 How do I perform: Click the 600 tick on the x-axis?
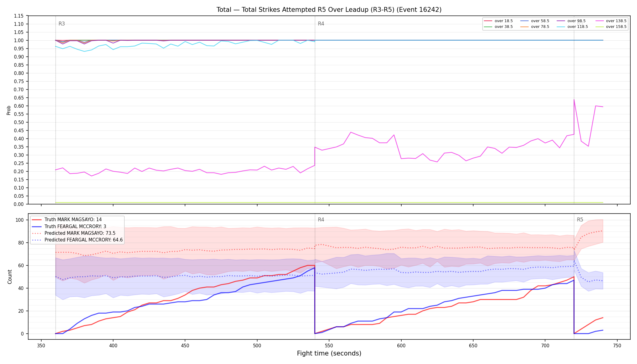pyautogui.click(x=401, y=345)
